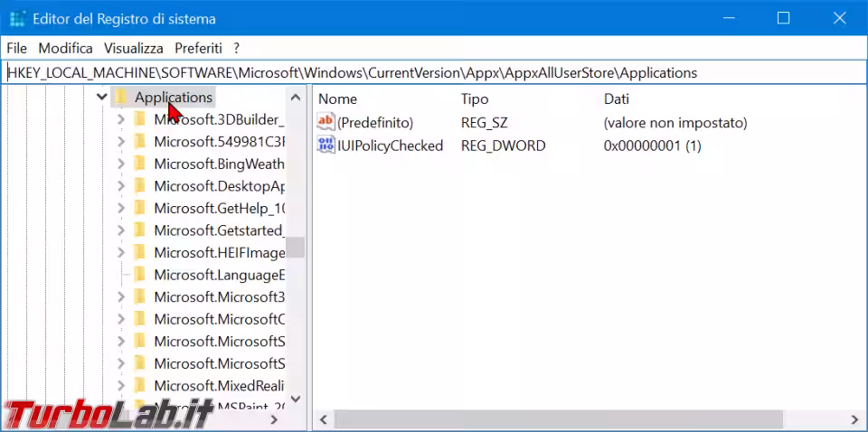Click the Microsoft.Getstarted folder icon

click(x=139, y=230)
